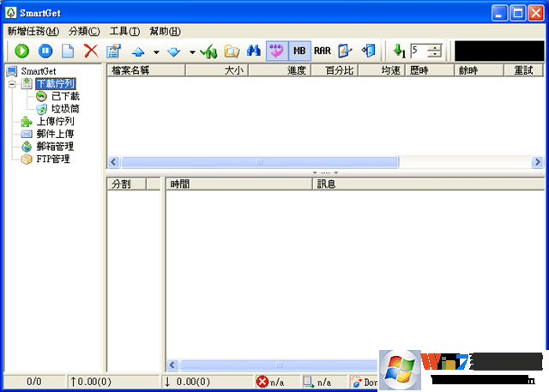The height and width of the screenshot is (392, 549).
Task: Open the folder icon in toolbar
Action: tap(231, 51)
